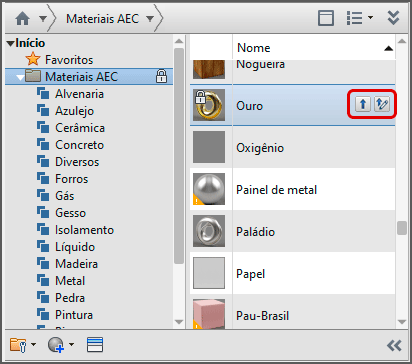Select the Madeira category
This screenshot has width=412, height=364.
76,264
